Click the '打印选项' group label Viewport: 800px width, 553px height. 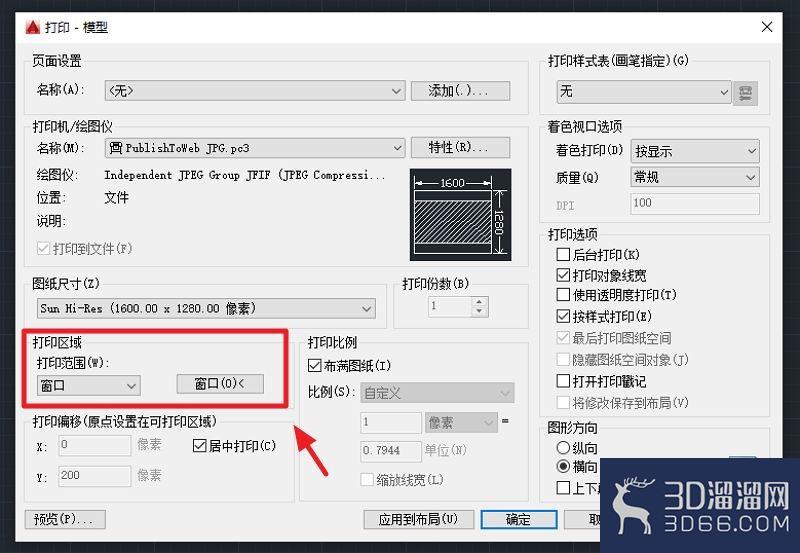click(x=572, y=234)
